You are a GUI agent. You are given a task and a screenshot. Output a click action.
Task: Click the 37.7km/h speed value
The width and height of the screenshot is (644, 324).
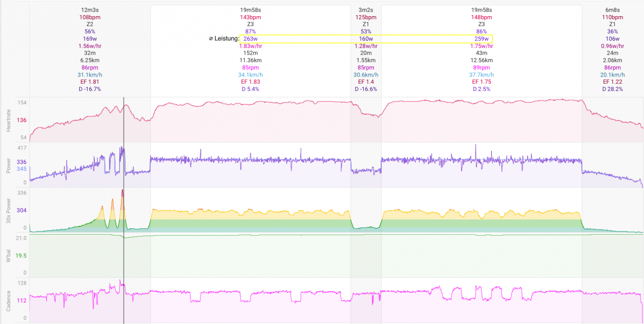coord(481,75)
